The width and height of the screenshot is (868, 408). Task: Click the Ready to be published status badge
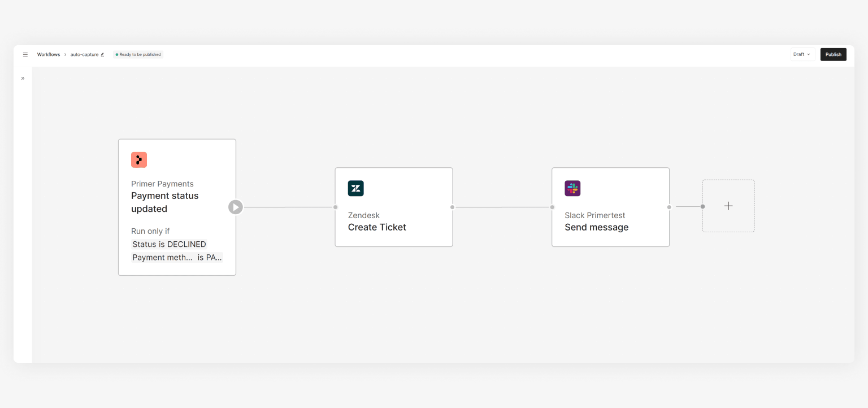click(x=138, y=55)
